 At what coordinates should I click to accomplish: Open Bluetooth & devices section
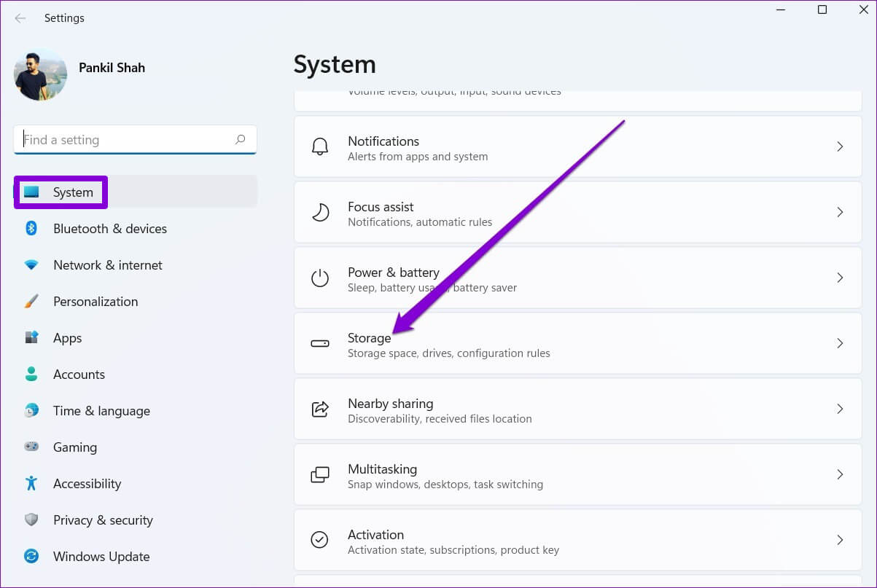pyautogui.click(x=110, y=229)
